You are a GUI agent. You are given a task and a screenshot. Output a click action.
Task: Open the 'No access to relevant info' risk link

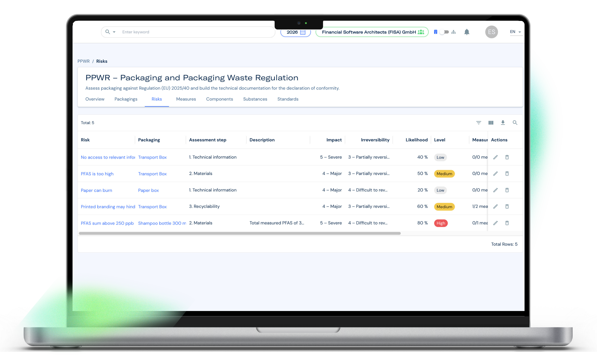(108, 157)
